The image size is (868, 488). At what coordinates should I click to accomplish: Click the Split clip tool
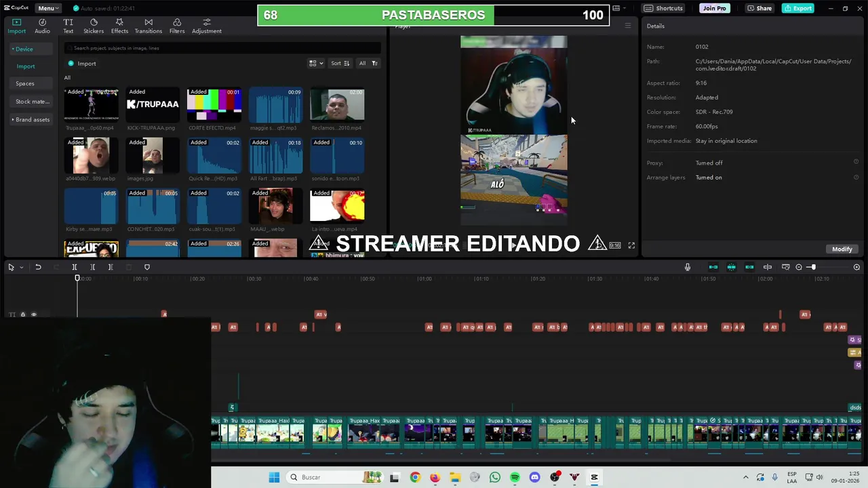click(x=75, y=267)
